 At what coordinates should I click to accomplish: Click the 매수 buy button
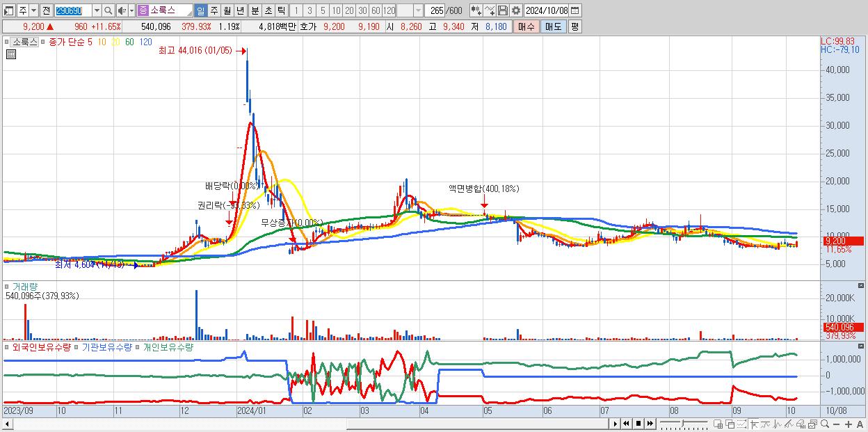coord(527,26)
